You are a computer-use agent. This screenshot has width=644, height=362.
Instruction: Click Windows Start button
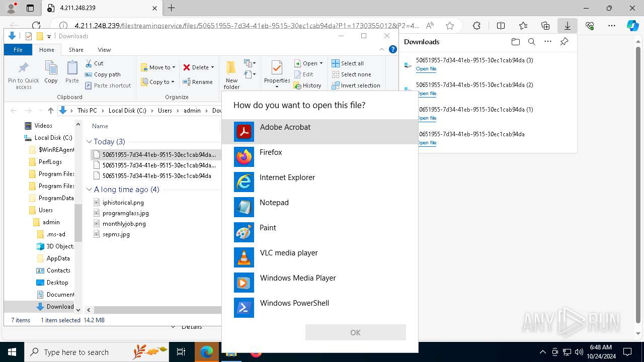coord(12,352)
